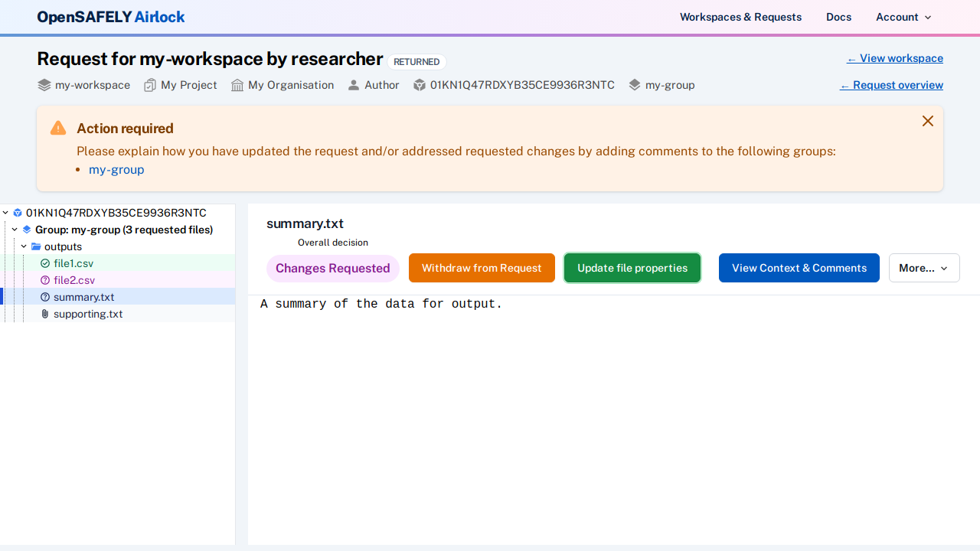Dismiss the Action required alert
This screenshot has width=980, height=551.
[927, 121]
